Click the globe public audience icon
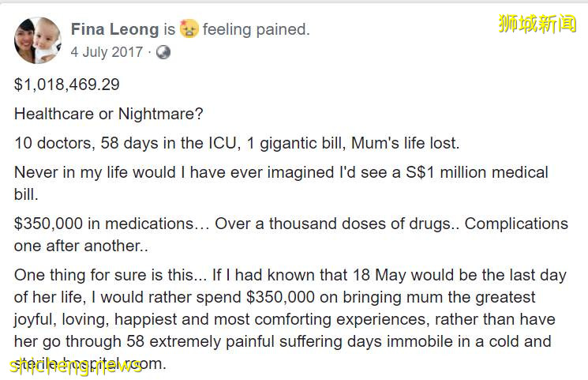The image size is (588, 380). (163, 53)
